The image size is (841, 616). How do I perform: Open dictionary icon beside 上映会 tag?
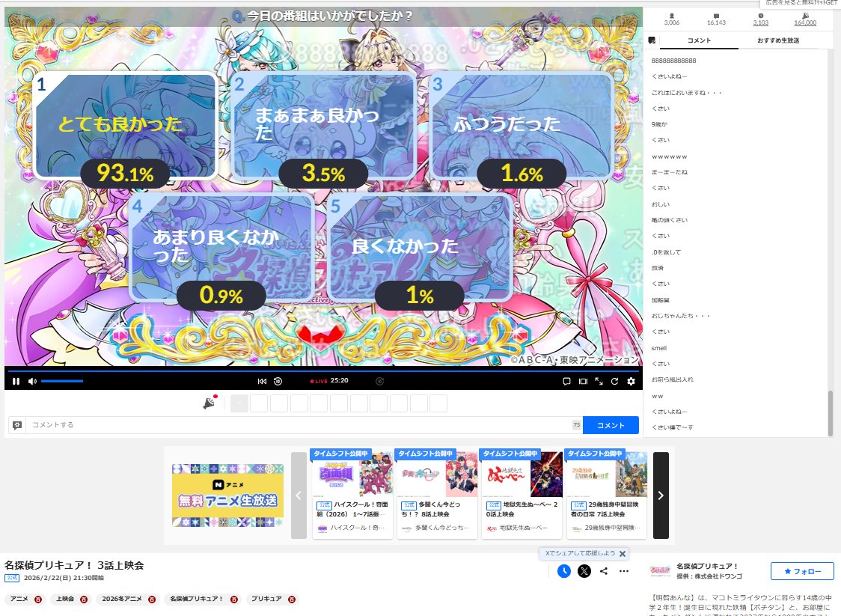point(84,600)
